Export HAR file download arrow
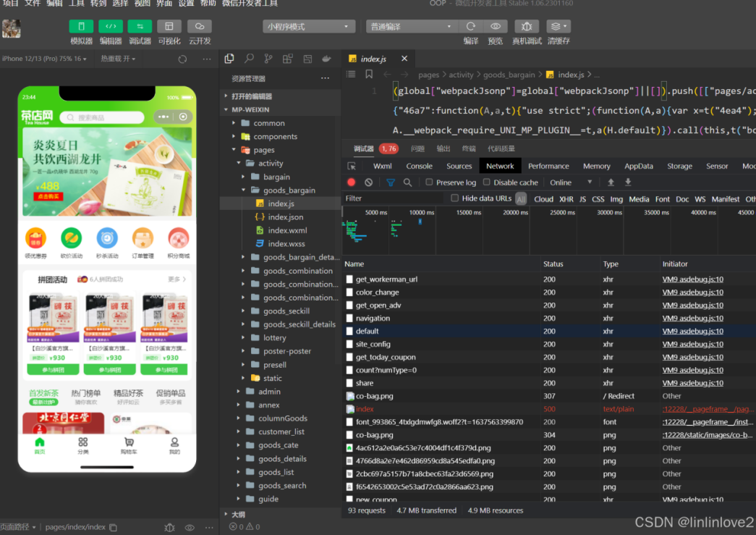The width and height of the screenshot is (756, 535). click(628, 182)
